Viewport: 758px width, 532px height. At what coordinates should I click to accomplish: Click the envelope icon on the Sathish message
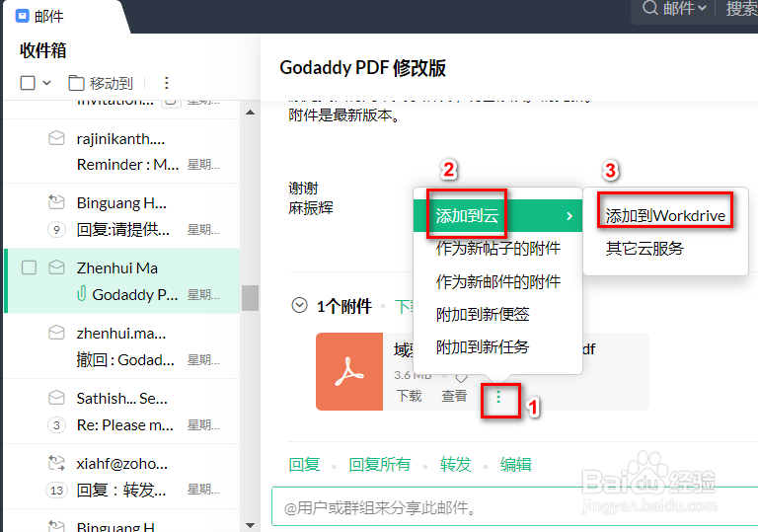coord(56,398)
